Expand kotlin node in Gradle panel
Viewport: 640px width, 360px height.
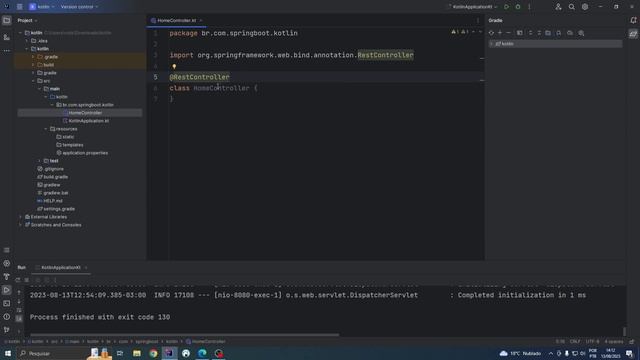[492, 44]
